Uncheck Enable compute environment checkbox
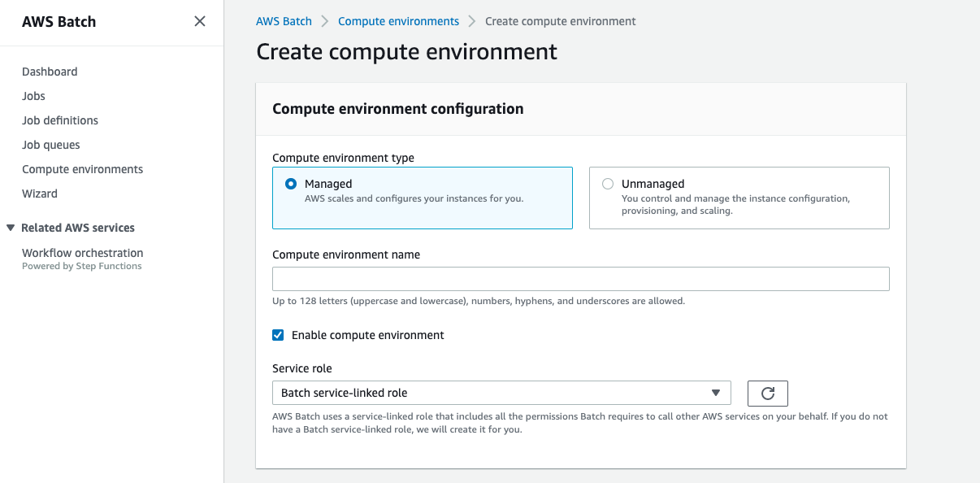This screenshot has height=483, width=980. coord(278,335)
